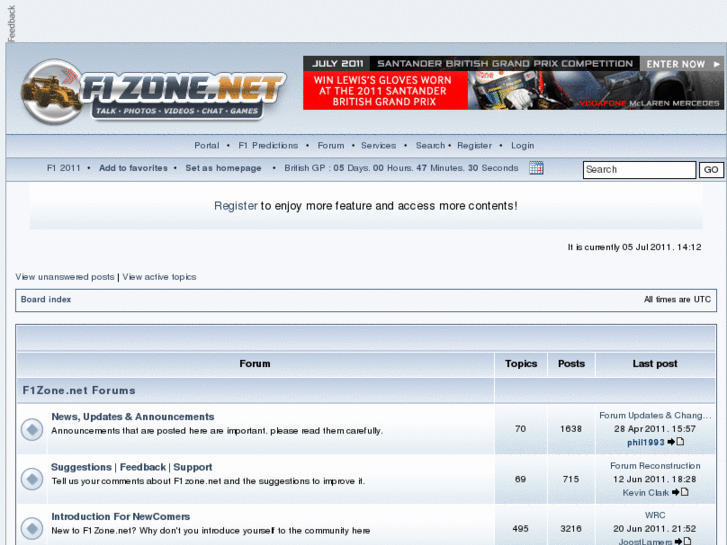The image size is (727, 545).
Task: View latest post icon beside Kevin Clark
Action: coord(680,492)
